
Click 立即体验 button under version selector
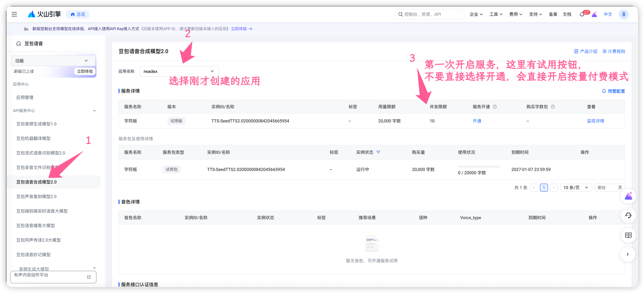point(85,71)
